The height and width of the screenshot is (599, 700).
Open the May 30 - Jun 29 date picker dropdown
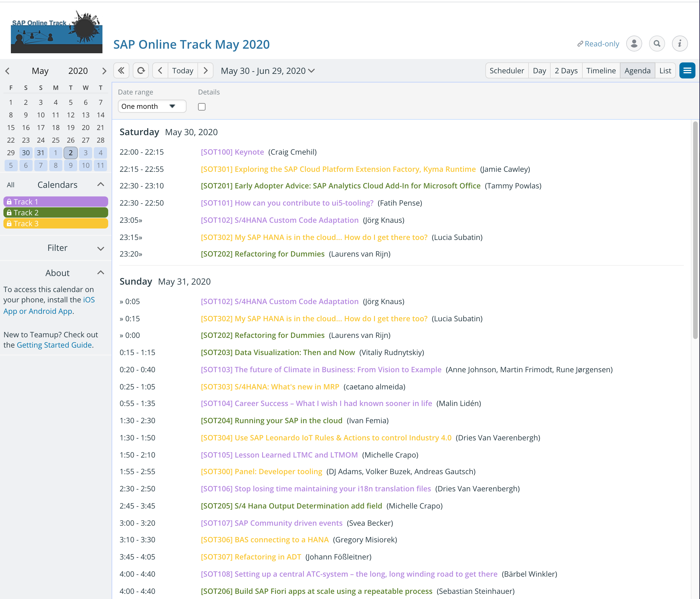(268, 71)
